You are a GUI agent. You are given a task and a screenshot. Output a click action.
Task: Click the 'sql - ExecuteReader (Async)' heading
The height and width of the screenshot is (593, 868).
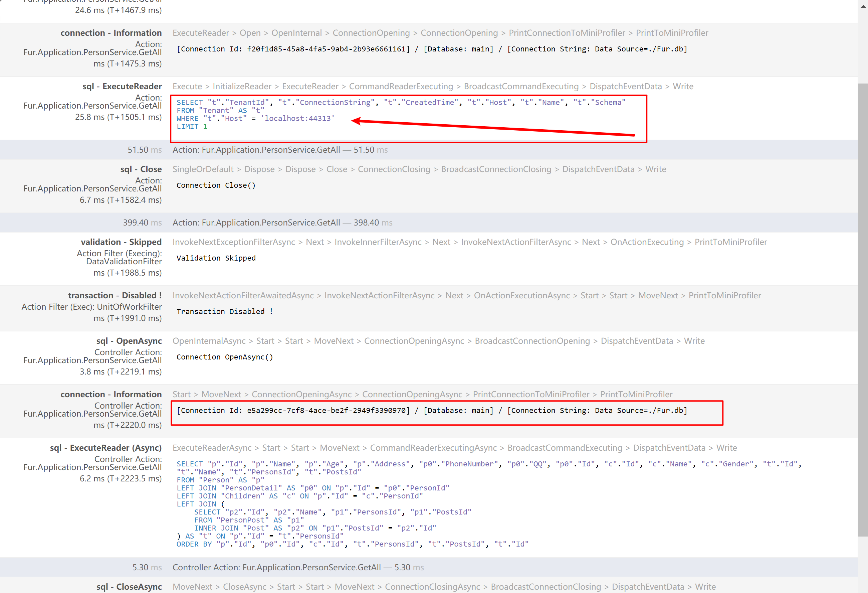(106, 448)
